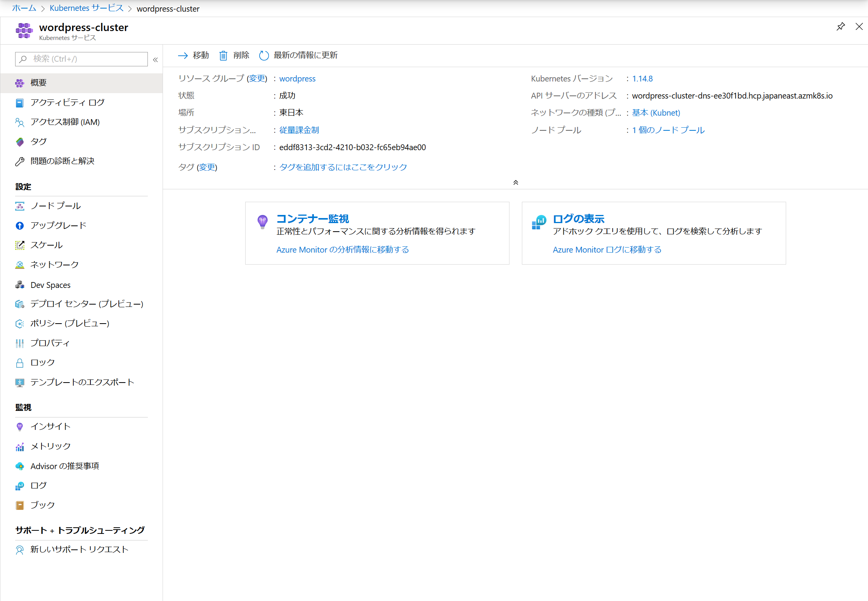Click the ロック padlock icon
The image size is (868, 601).
(20, 363)
